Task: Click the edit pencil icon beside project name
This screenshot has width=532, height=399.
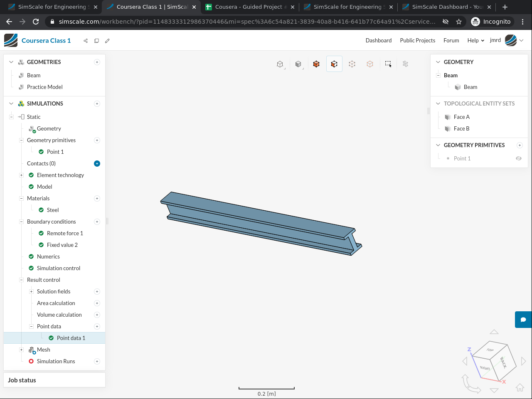Action: pos(107,41)
